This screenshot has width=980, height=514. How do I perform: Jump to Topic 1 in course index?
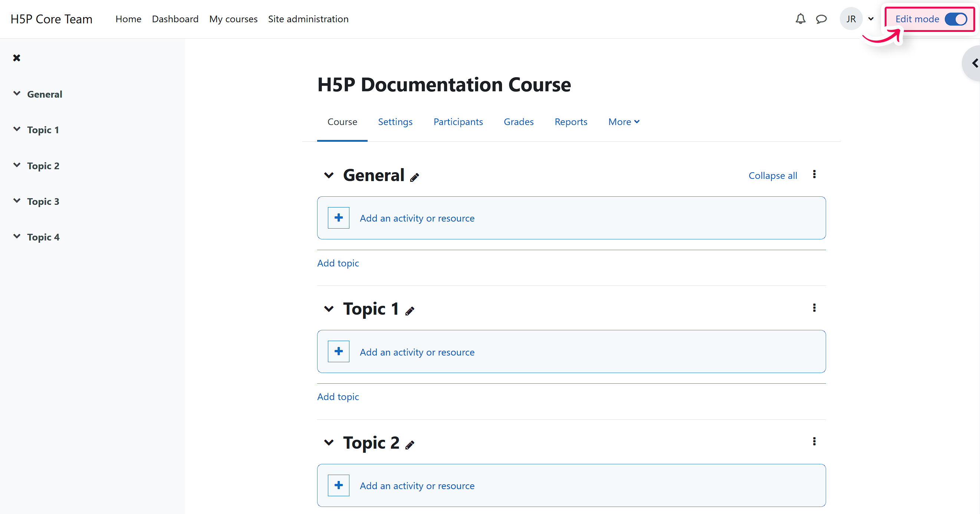pyautogui.click(x=43, y=130)
